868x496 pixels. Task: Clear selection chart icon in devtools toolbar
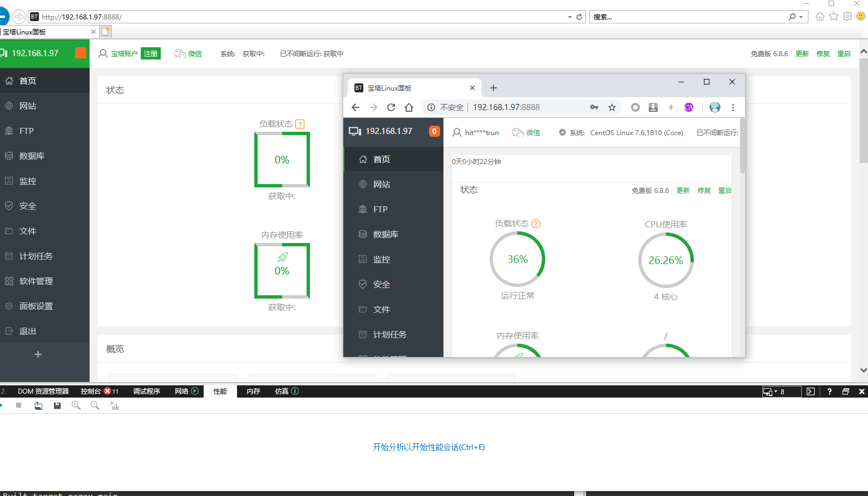pyautogui.click(x=115, y=406)
